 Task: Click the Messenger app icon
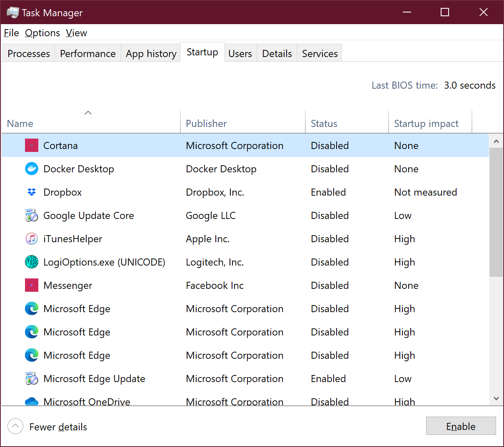point(32,286)
